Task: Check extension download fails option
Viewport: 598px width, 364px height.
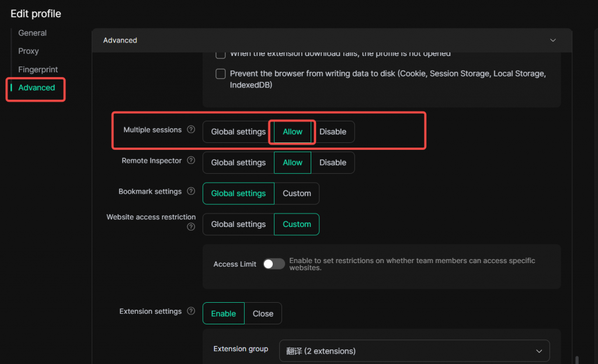Action: coord(220,55)
